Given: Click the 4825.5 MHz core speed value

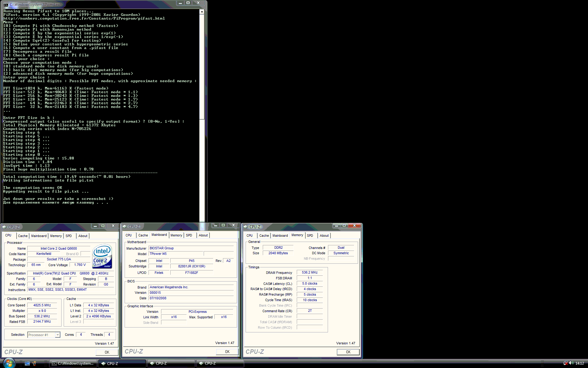Looking at the screenshot, I should [42, 305].
